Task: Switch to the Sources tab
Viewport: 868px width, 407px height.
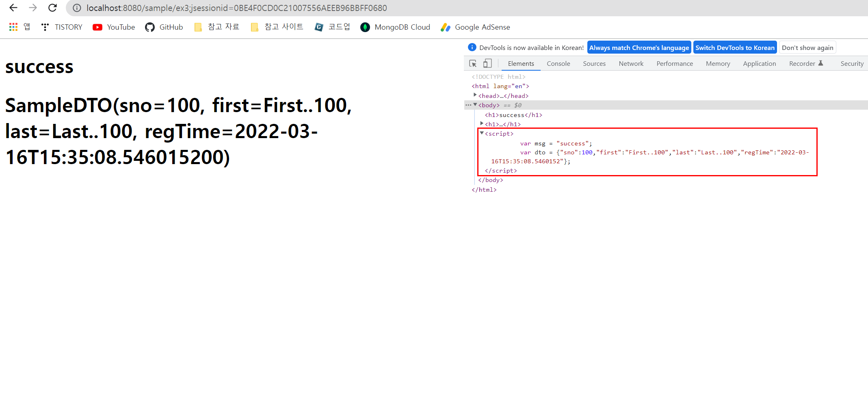Action: pos(594,63)
